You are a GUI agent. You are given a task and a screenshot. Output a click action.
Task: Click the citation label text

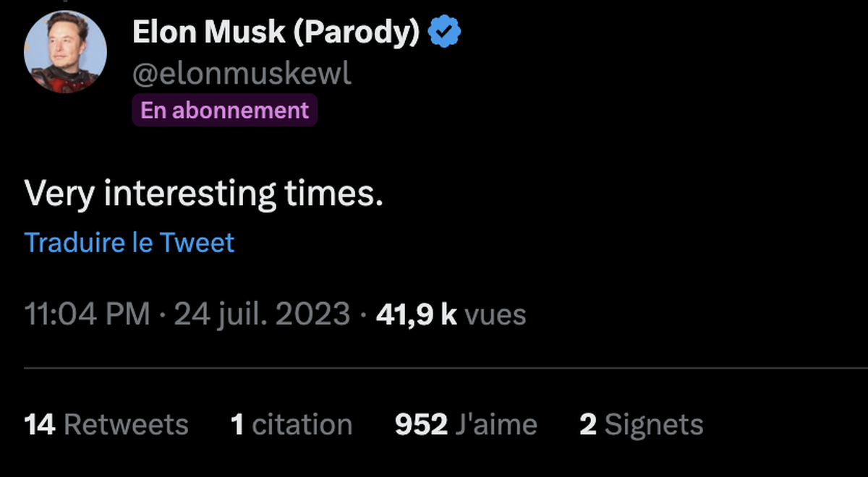(x=302, y=424)
